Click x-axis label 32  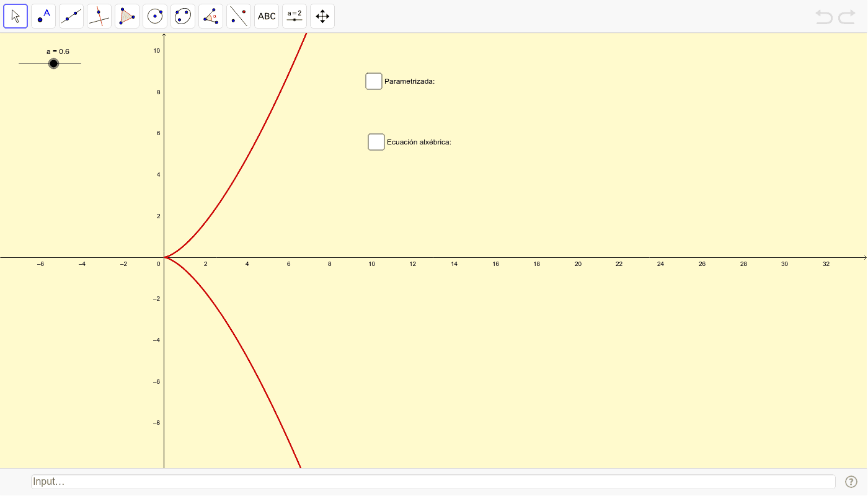pos(826,264)
